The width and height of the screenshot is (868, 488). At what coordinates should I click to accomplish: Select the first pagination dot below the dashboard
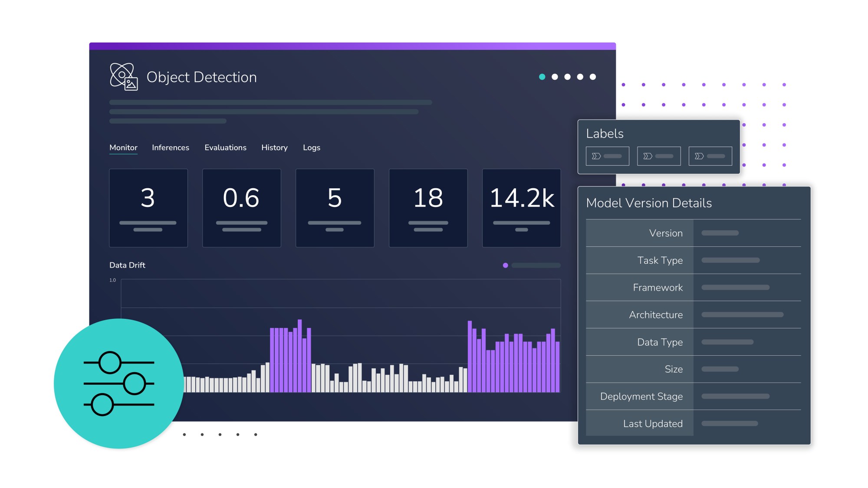(184, 434)
